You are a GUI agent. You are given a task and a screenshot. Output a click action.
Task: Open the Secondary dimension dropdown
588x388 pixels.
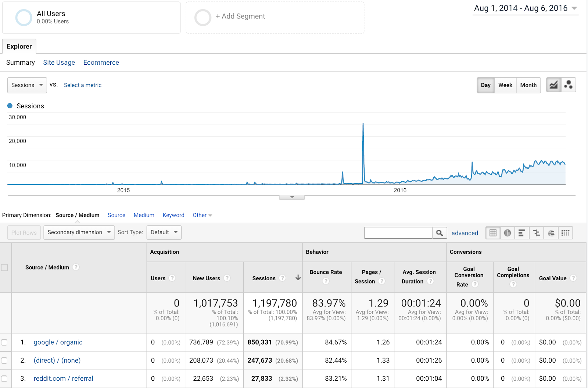pos(79,232)
